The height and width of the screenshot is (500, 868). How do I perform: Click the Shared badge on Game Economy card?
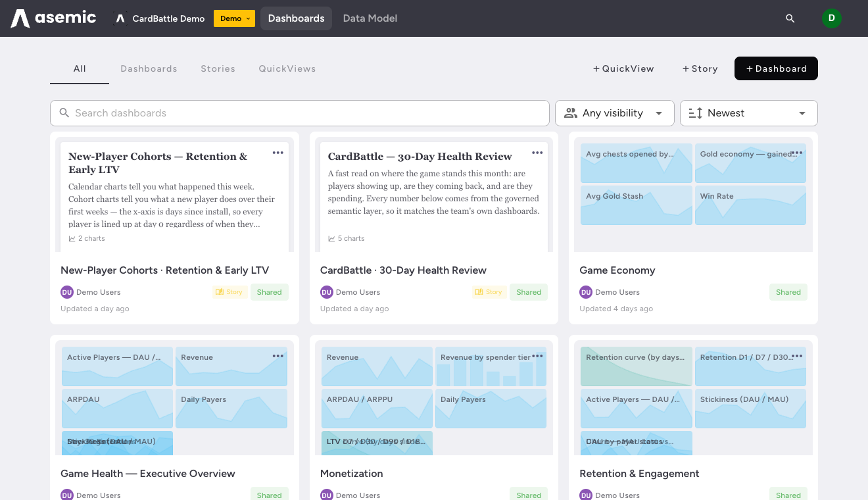point(788,292)
